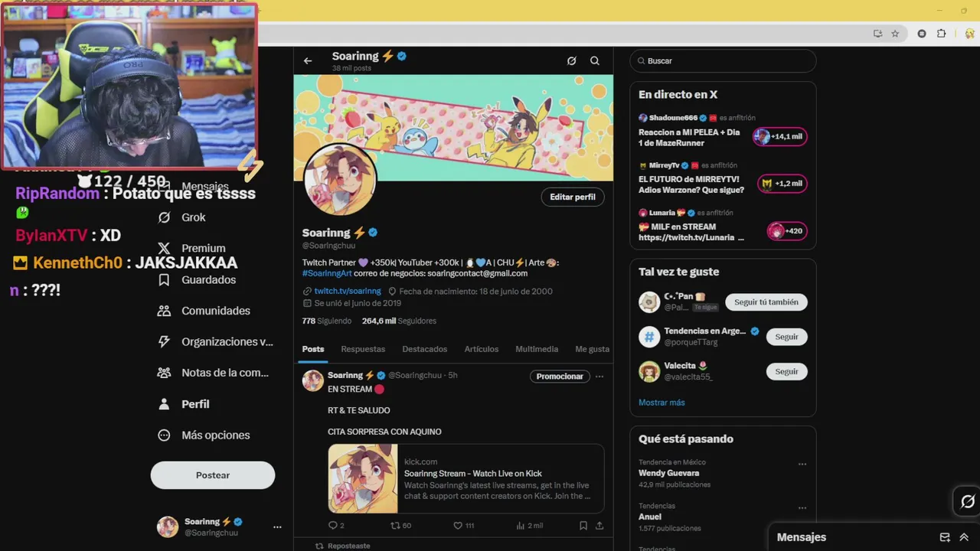980x551 pixels.
Task: Follow Tendencias en Argentina account
Action: coord(786,337)
